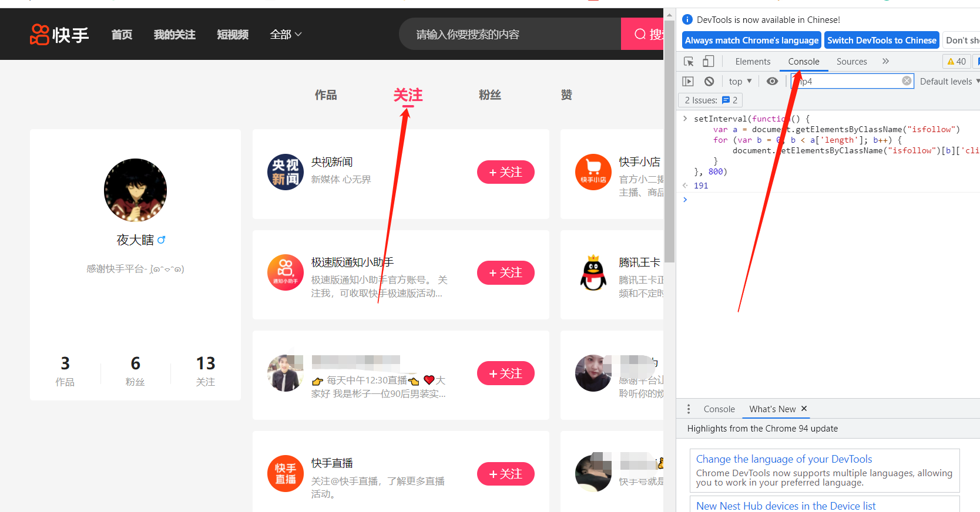The height and width of the screenshot is (512, 980).
Task: Switch to the Elements tab
Action: (x=753, y=62)
